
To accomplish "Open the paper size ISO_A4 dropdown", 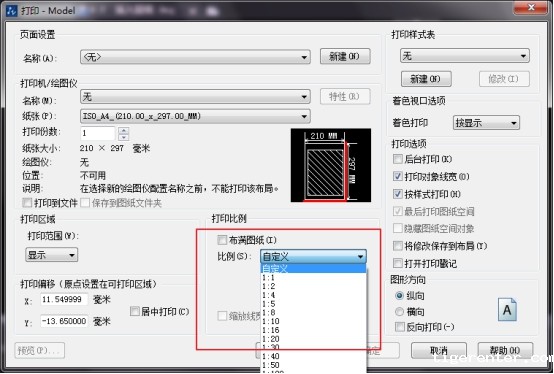I will click(195, 116).
